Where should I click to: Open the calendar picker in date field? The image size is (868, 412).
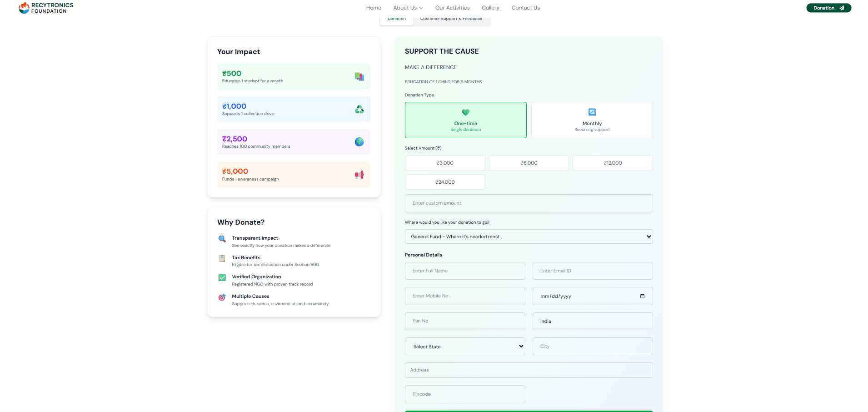pos(642,296)
